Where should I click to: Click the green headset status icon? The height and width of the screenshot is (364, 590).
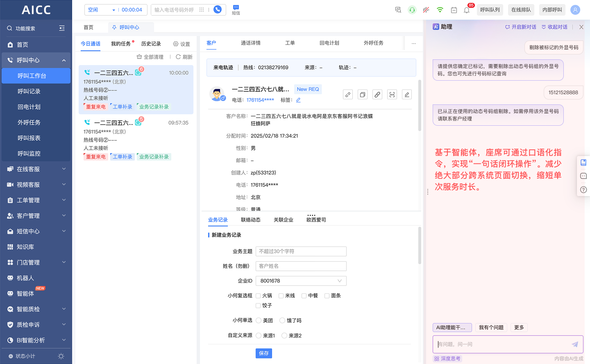click(412, 10)
